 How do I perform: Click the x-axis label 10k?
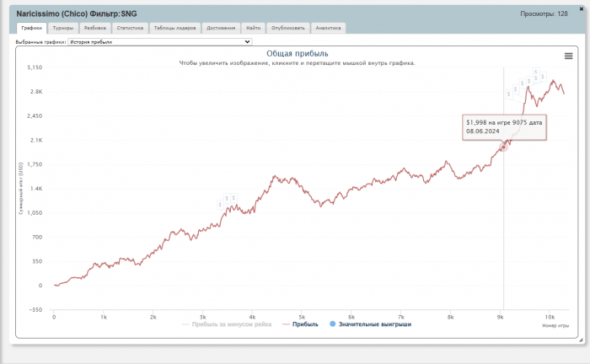tap(550, 317)
